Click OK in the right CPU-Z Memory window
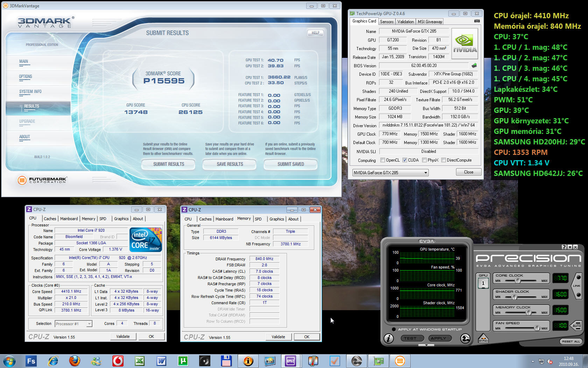The height and width of the screenshot is (368, 588). click(x=307, y=337)
